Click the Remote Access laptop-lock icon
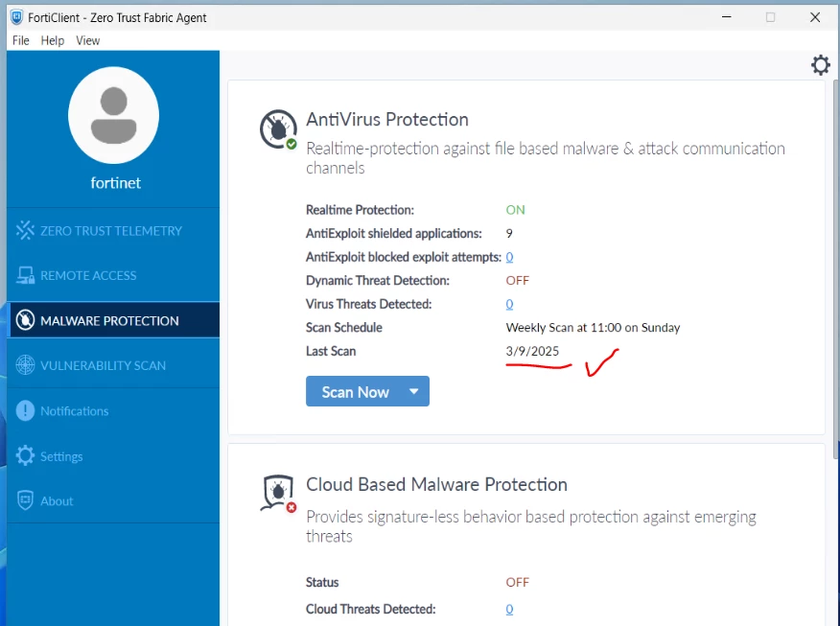Image resolution: width=840 pixels, height=626 pixels. click(x=25, y=275)
